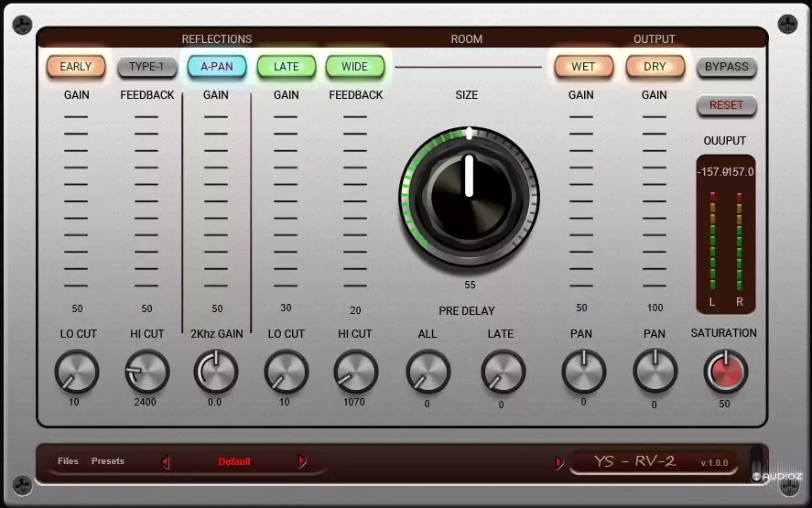Click the DRY output button

click(655, 67)
